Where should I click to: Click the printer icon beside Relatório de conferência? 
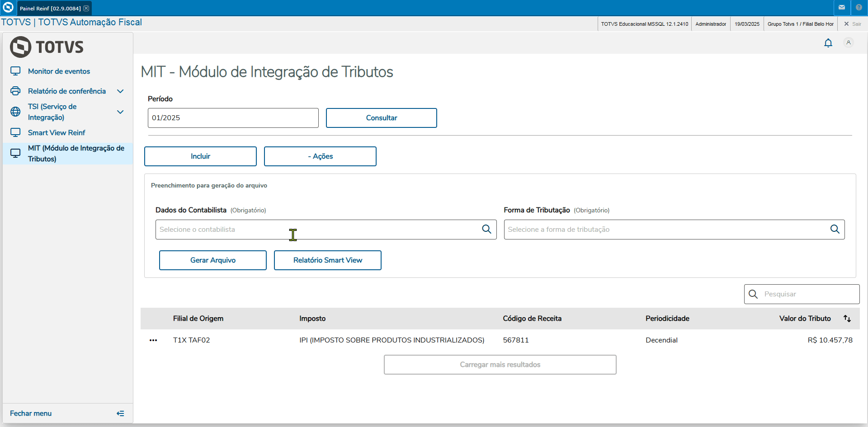15,91
